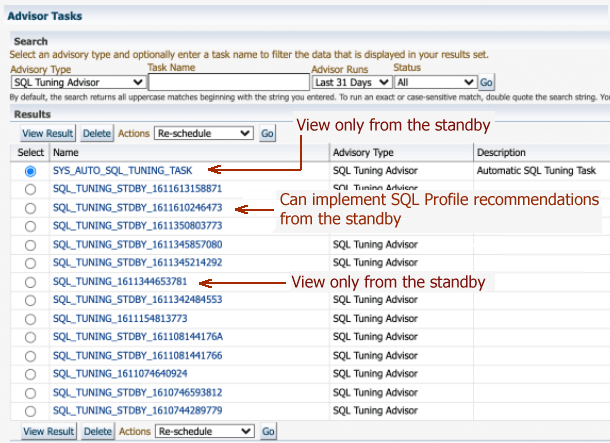Open SQL_TUNING_STDBY_1611613158871 task link
This screenshot has width=610, height=443.
137,189
